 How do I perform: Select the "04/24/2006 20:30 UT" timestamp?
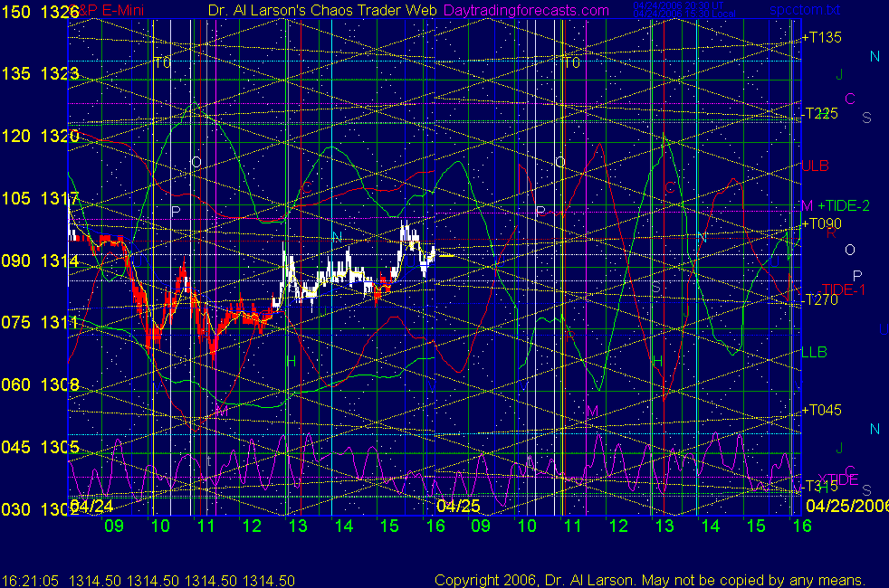click(x=678, y=6)
